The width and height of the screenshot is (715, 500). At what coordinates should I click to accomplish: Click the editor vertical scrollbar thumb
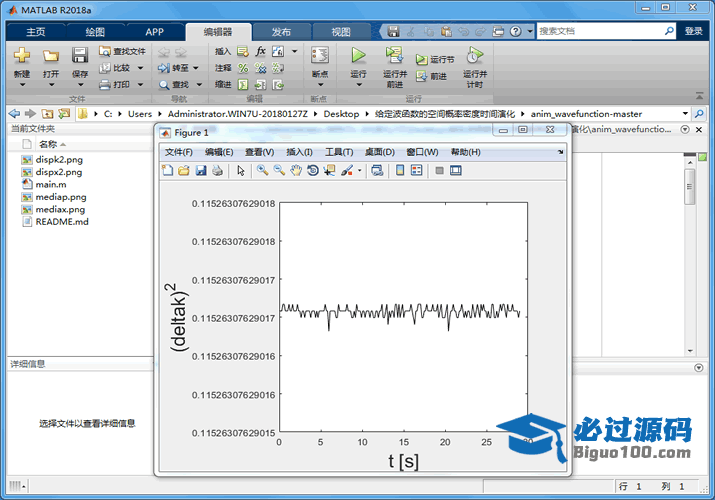(x=689, y=187)
